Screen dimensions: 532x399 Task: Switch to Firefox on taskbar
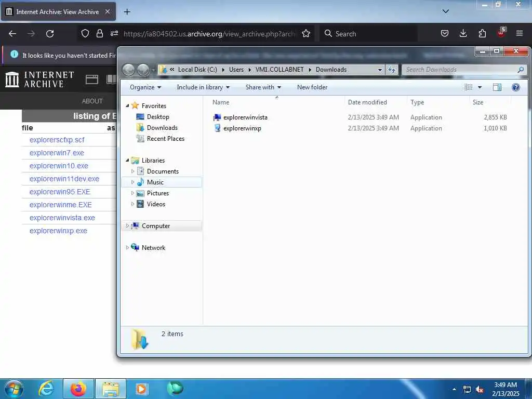(x=78, y=389)
